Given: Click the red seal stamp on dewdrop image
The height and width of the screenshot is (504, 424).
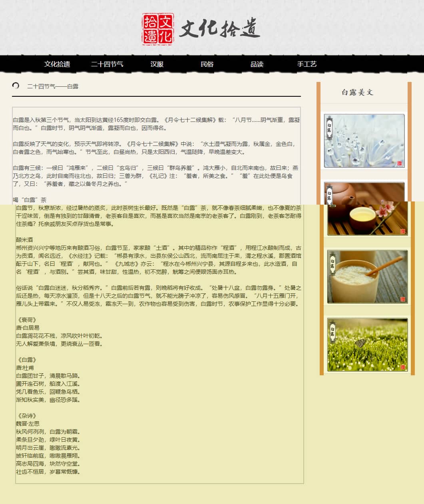Looking at the screenshot, I should (399, 163).
